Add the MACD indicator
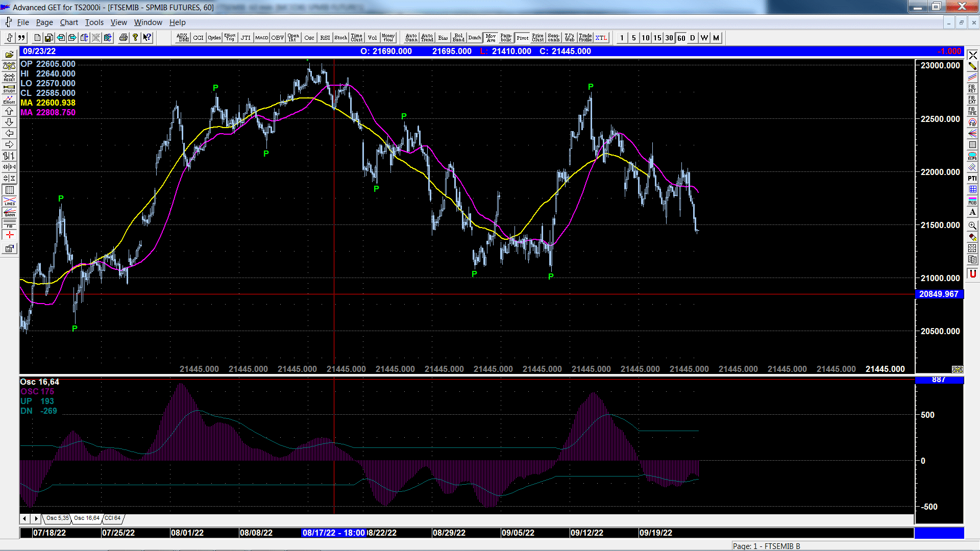The width and height of the screenshot is (980, 551). point(262,38)
